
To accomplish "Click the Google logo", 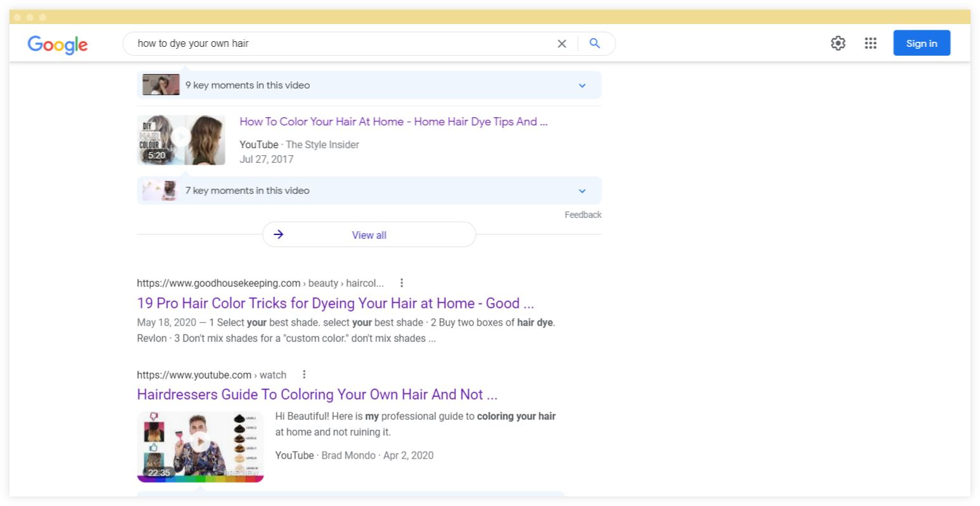I will tap(58, 44).
